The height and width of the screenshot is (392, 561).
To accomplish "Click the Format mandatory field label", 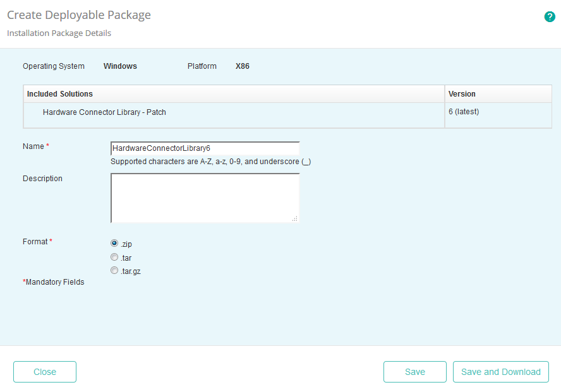I will 37,242.
